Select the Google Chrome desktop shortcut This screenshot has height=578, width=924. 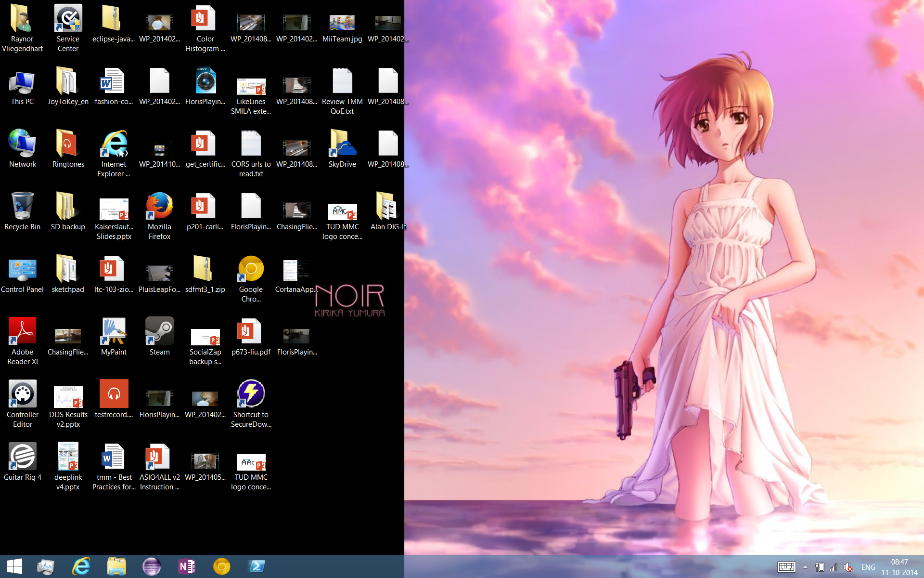pos(251,269)
